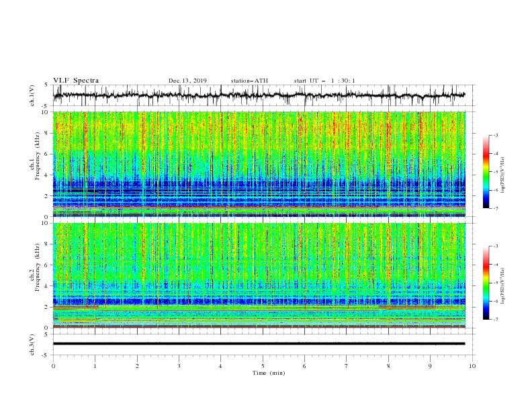
Task: Click the '-3' tick on upper colorbar
Action: (x=495, y=135)
